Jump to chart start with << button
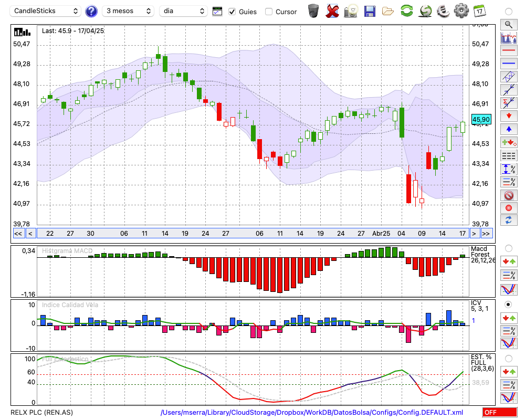The height and width of the screenshot is (420, 525). tap(18, 234)
